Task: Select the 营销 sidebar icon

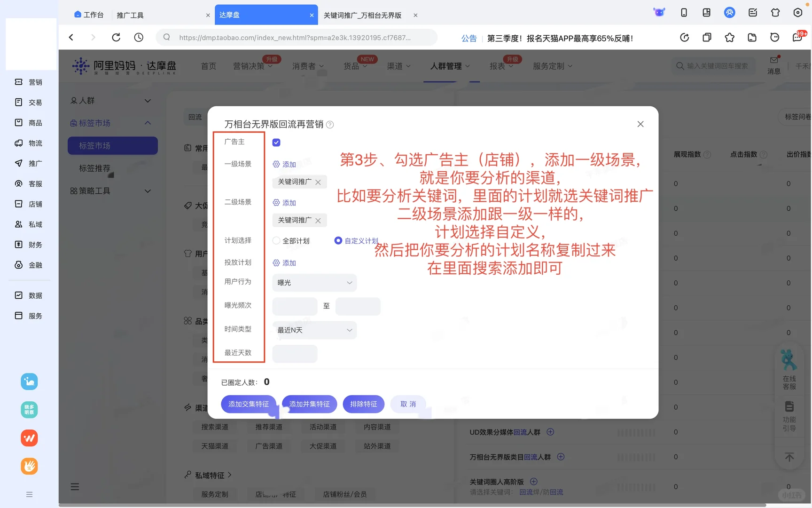Action: pyautogui.click(x=29, y=81)
